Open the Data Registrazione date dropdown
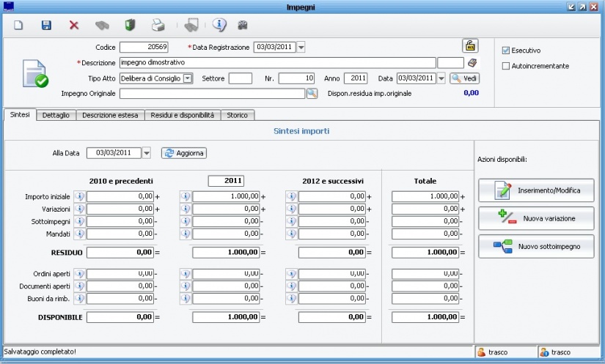The width and height of the screenshot is (605, 364). (301, 48)
